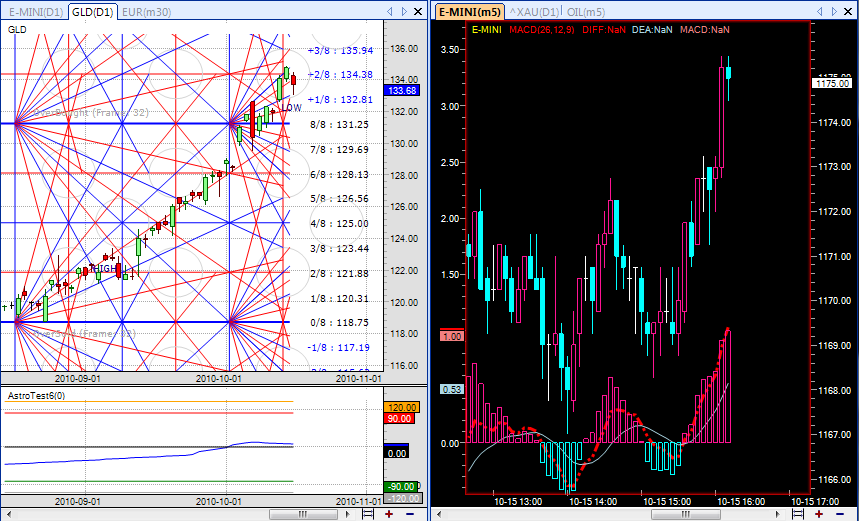Click the 0/8 : 118.75 level label
859x521 pixels.
tap(340, 323)
